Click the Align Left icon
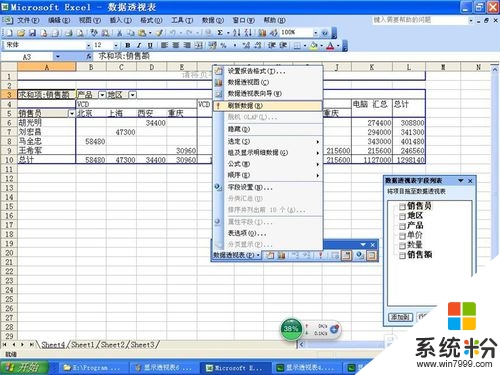500x375 pixels. tap(164, 45)
